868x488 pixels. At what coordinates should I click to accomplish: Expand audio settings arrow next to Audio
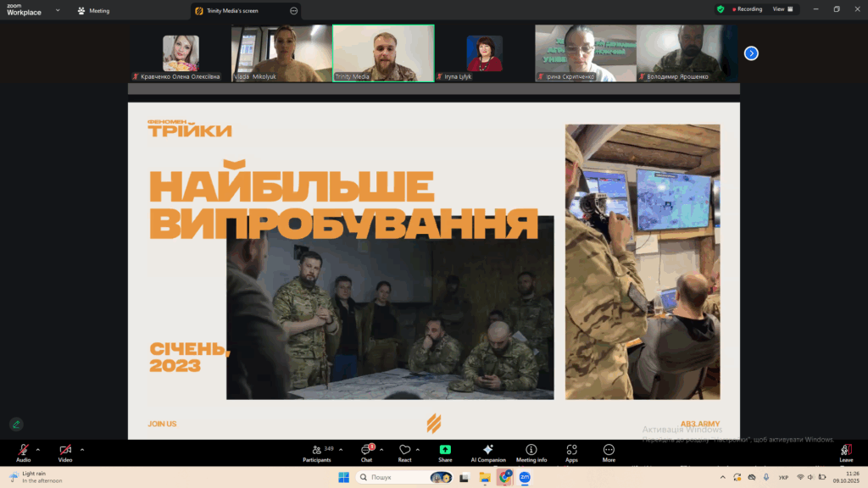point(37,449)
